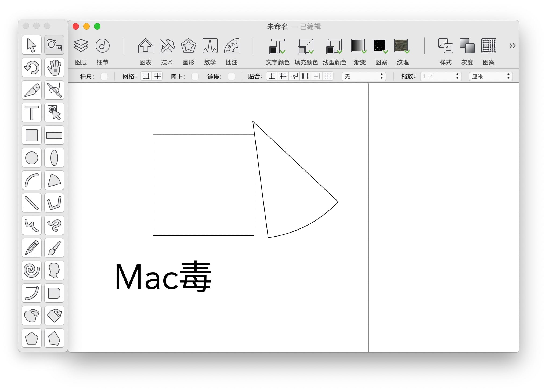Open the 填充颜色 fill color swatch
The image size is (549, 392).
tap(306, 46)
